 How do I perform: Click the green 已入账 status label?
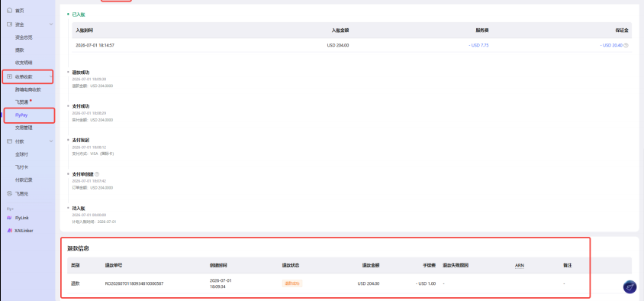[79, 15]
